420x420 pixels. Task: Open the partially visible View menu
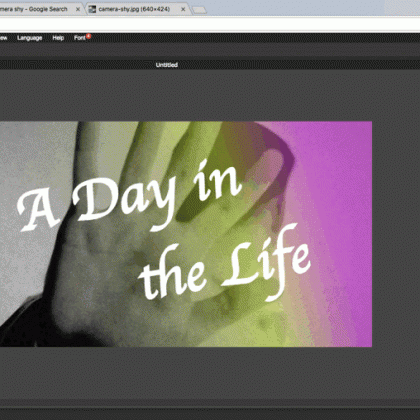click(3, 38)
